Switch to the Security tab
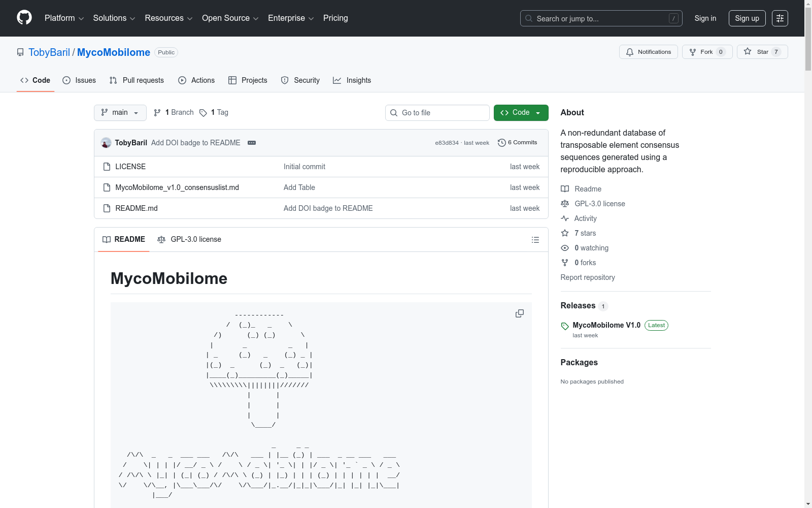The width and height of the screenshot is (812, 508). pyautogui.click(x=300, y=80)
